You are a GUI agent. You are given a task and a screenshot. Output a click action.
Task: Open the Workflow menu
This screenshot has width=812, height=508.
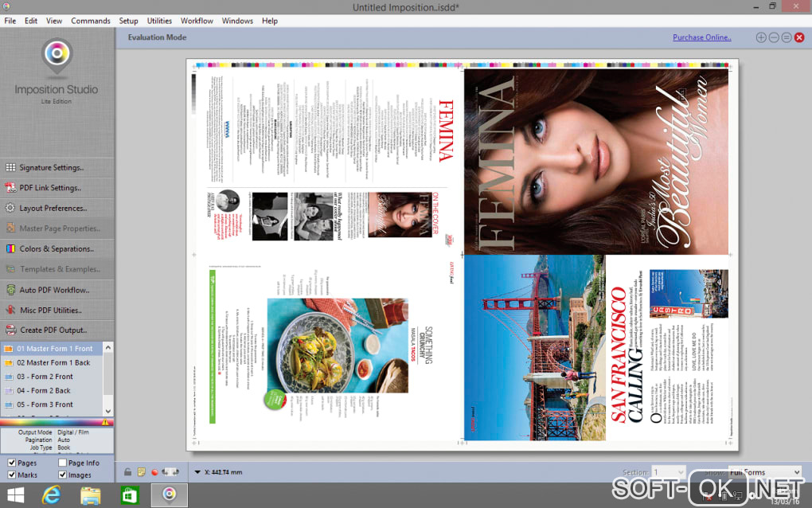point(197,21)
